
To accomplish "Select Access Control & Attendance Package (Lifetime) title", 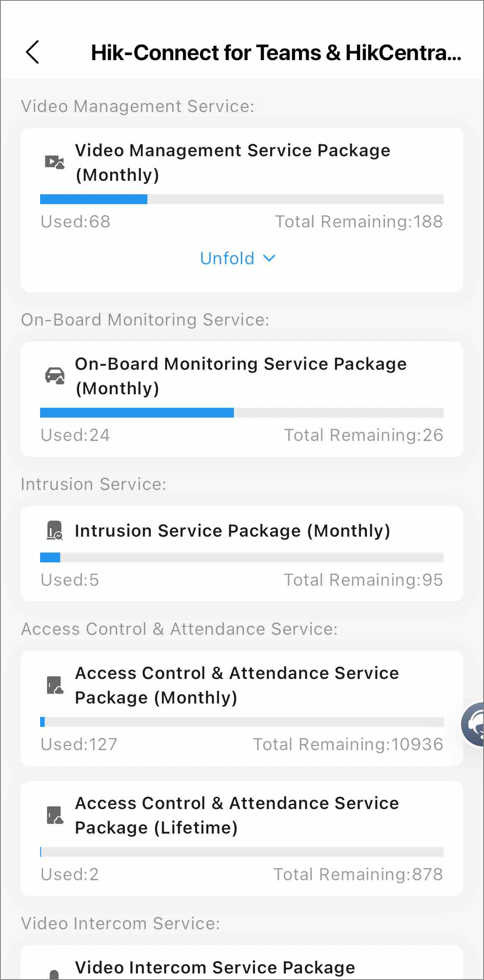I will click(x=237, y=815).
